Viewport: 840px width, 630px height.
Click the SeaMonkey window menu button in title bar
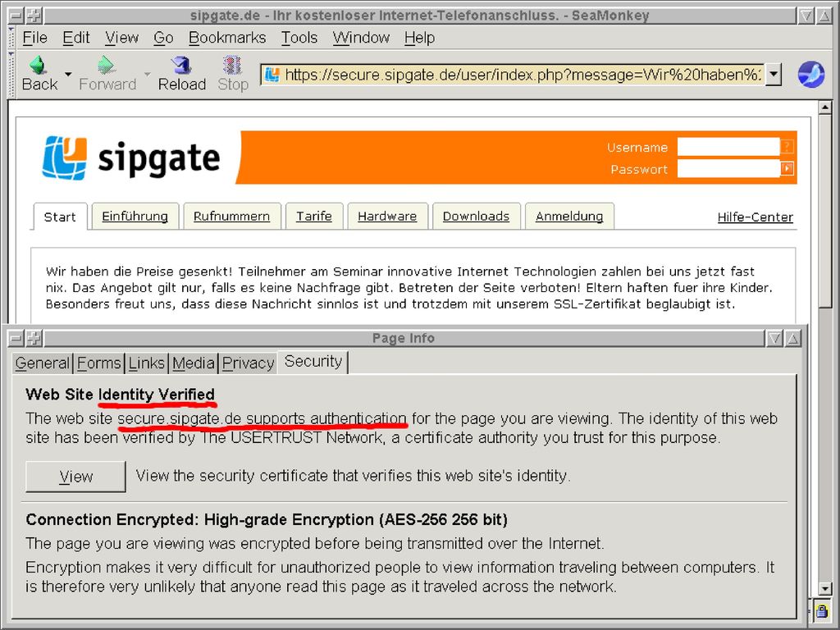(16, 16)
